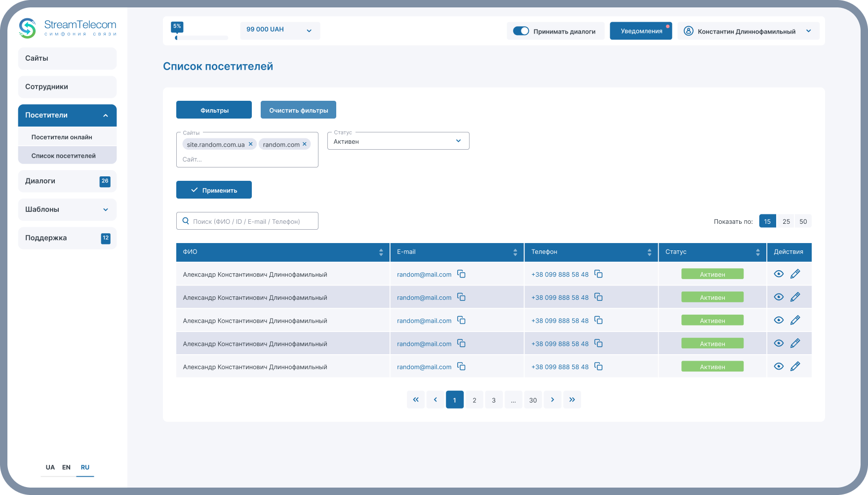This screenshot has height=495, width=868.
Task: Click the eye icon in the fourth row
Action: [779, 343]
